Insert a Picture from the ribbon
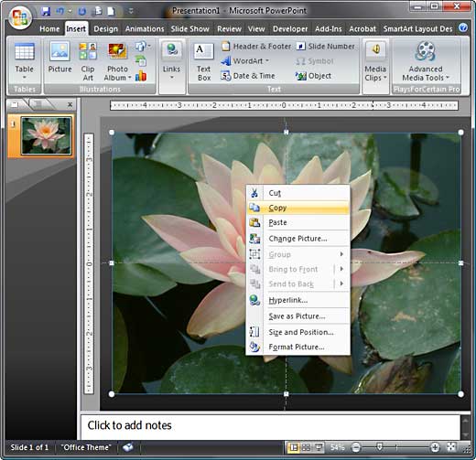This screenshot has height=460, width=476. 59,61
